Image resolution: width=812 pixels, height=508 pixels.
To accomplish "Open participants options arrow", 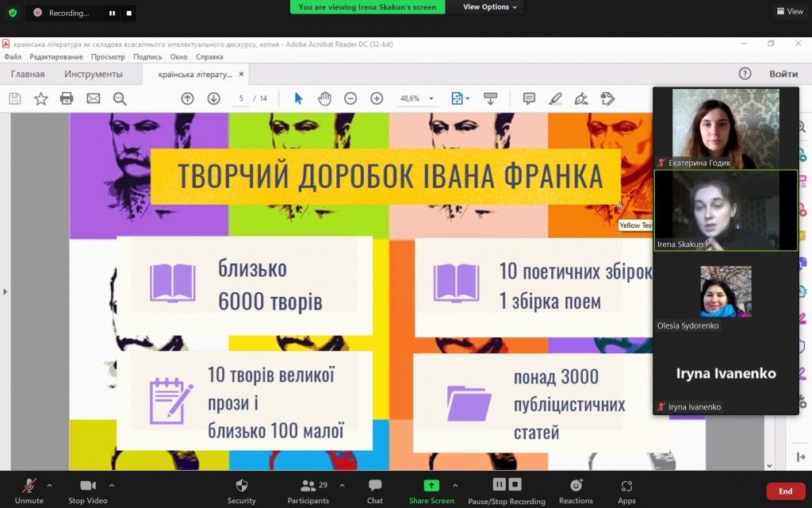I will click(x=342, y=486).
